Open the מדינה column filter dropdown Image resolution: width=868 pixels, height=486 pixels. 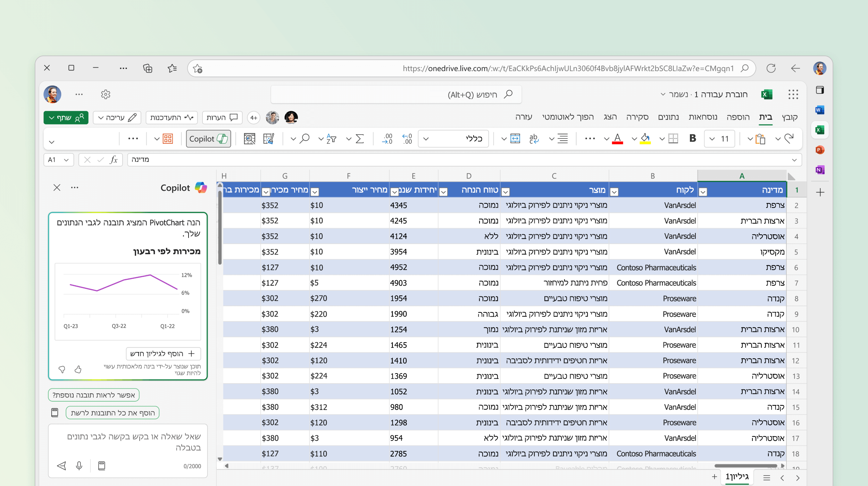[703, 192]
